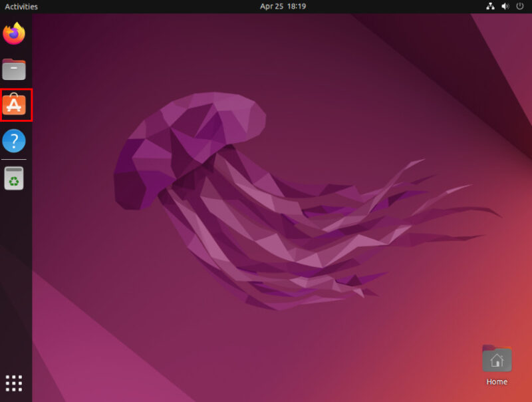Open the Trash icon in the dock
The width and height of the screenshot is (532, 402).
click(14, 178)
